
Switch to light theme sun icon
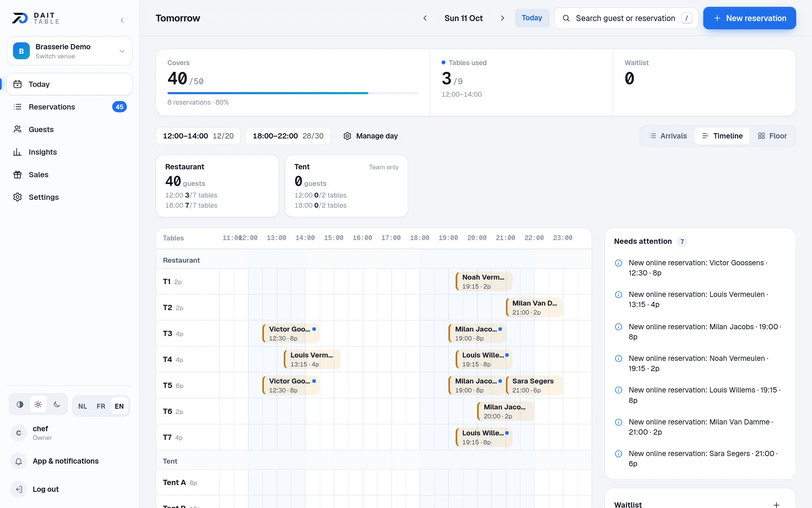pyautogui.click(x=38, y=405)
